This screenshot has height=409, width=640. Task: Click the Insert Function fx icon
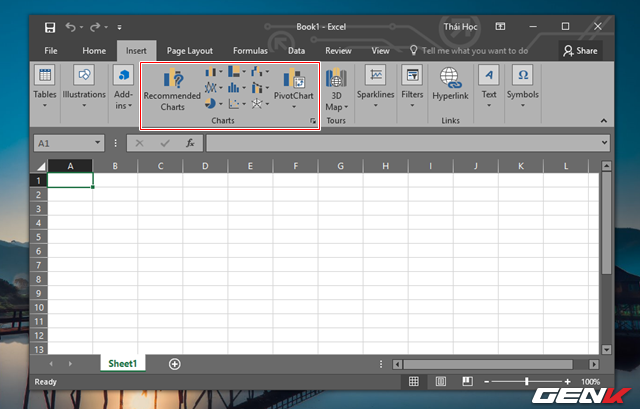pos(190,143)
